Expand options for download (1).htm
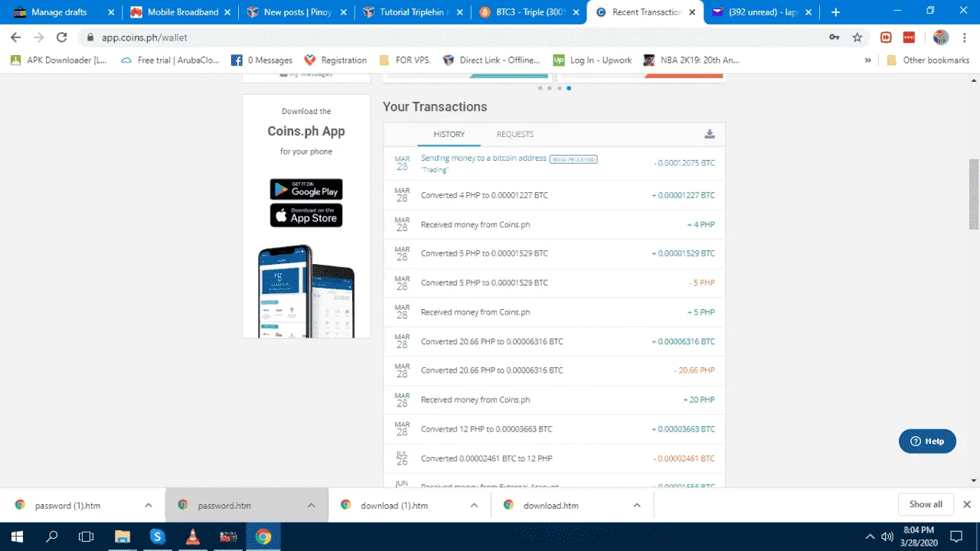The image size is (980, 551). 474,505
